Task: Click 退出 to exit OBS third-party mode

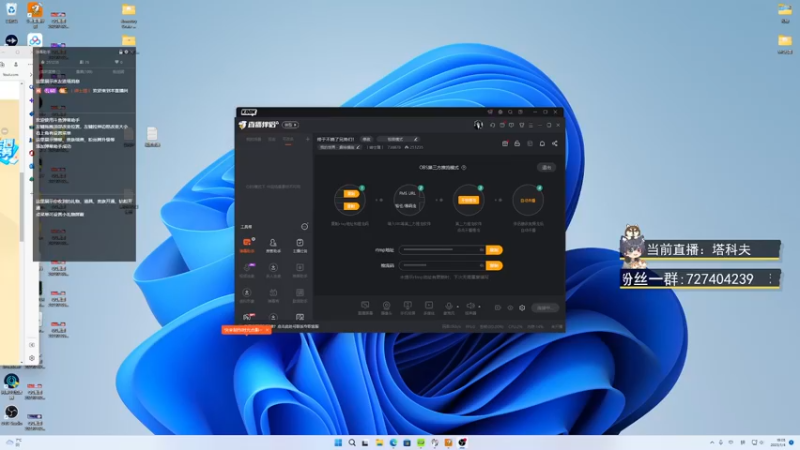Action: point(546,167)
